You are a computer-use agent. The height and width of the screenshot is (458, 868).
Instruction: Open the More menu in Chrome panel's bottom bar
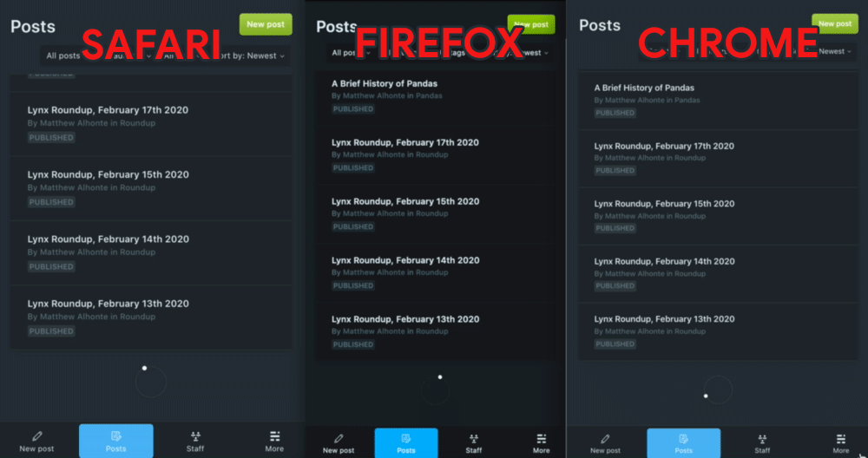841,443
